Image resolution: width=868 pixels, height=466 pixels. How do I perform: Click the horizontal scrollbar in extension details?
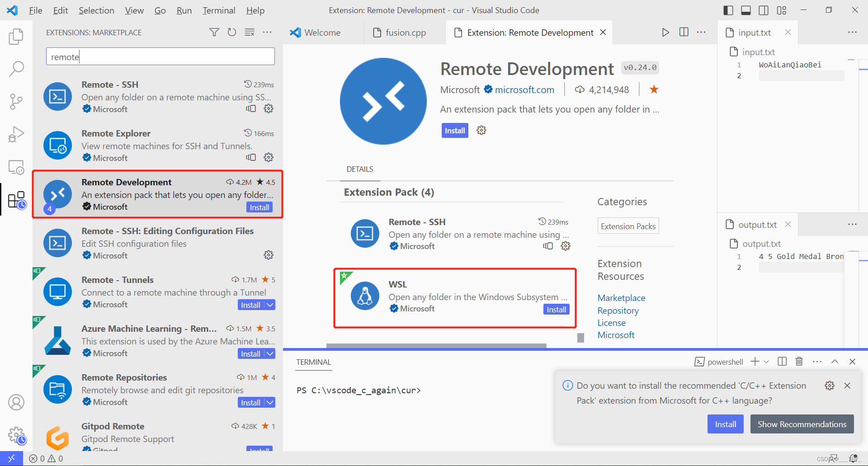tap(436, 346)
